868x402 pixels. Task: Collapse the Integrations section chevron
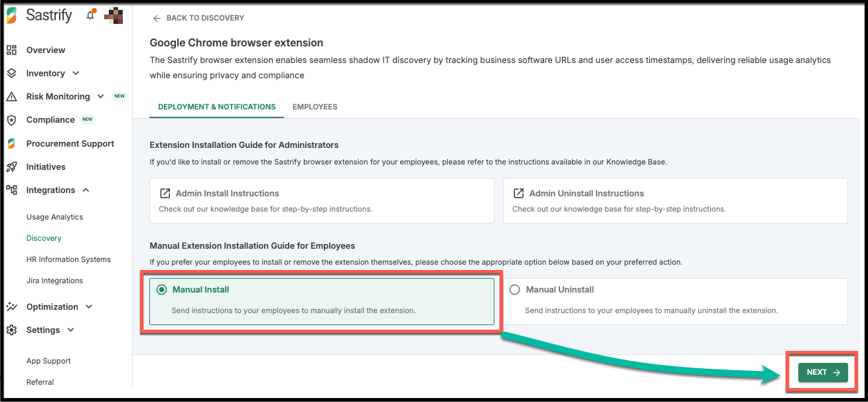tap(86, 190)
